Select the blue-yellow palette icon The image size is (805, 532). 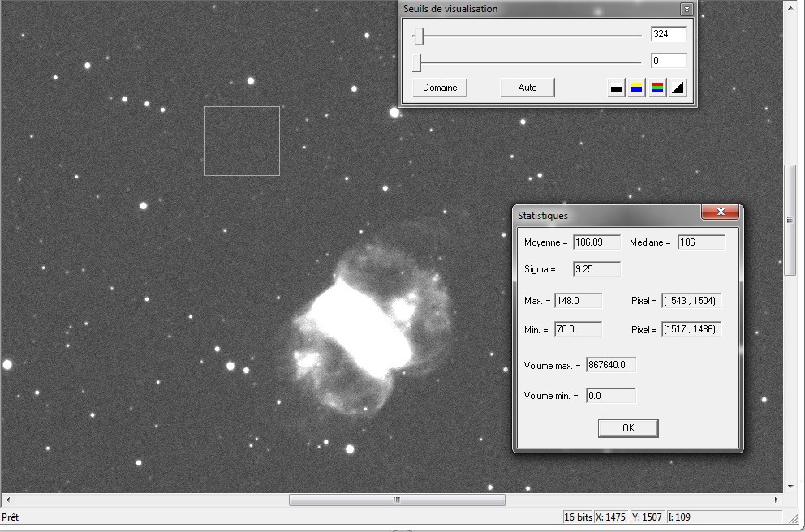pos(636,88)
